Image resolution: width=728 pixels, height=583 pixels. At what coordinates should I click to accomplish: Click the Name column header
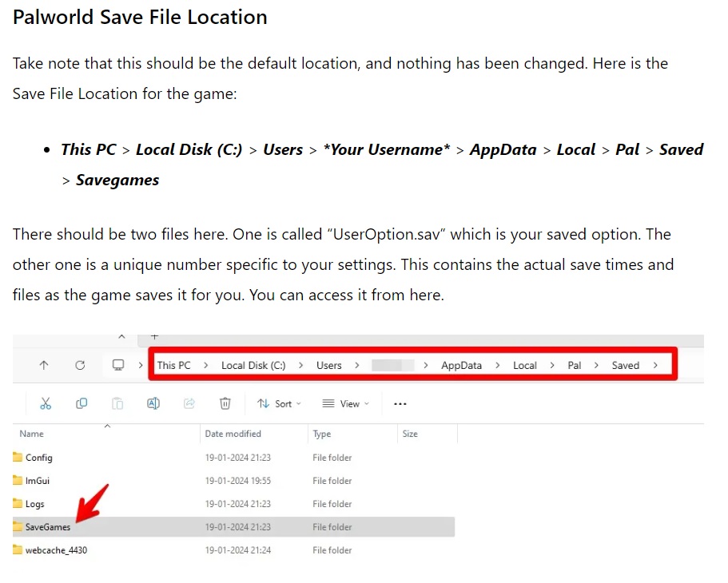[32, 434]
